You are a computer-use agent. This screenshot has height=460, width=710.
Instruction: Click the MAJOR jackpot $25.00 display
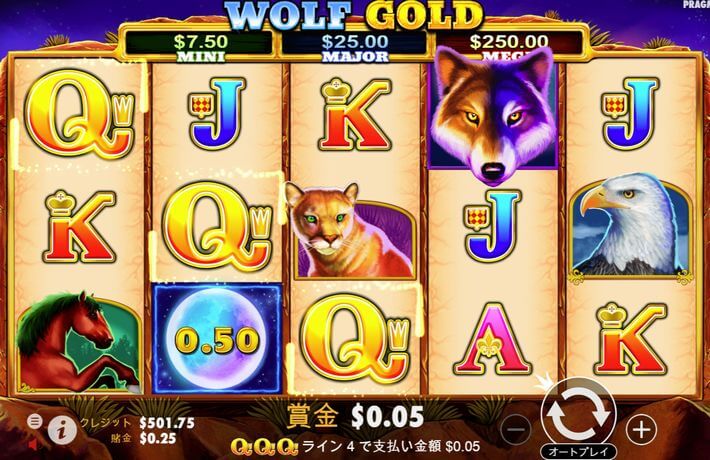click(355, 47)
